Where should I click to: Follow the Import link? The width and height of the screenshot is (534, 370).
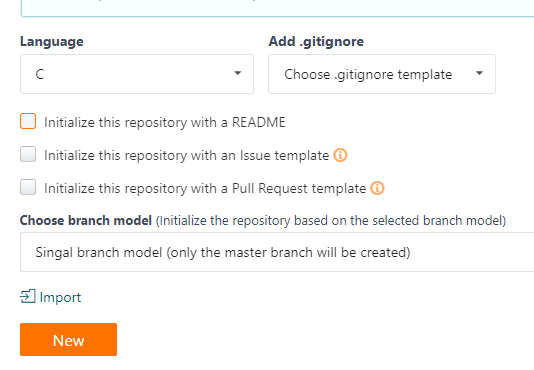50,297
